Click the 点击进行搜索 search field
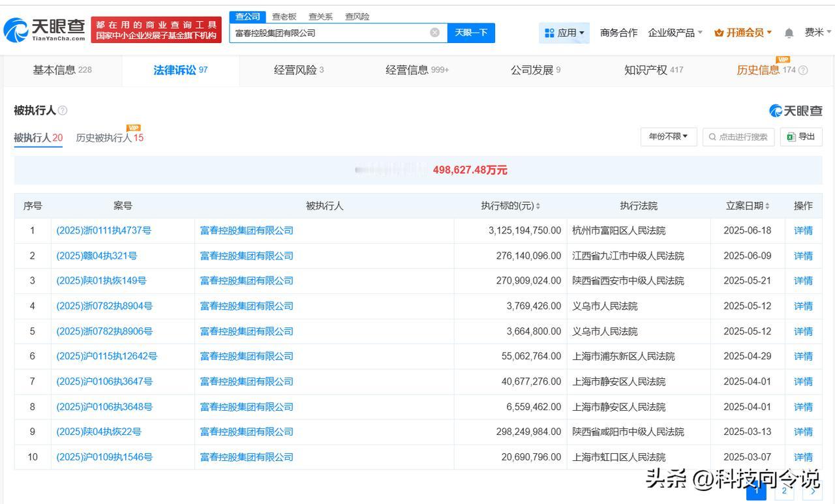The width and height of the screenshot is (835, 504). pyautogui.click(x=738, y=137)
